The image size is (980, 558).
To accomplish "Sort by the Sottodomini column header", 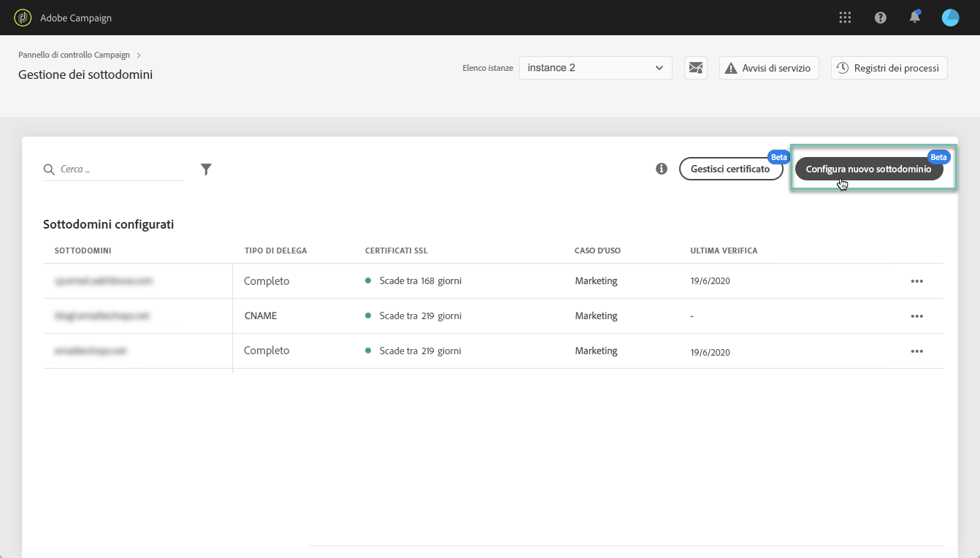I will pos(83,251).
